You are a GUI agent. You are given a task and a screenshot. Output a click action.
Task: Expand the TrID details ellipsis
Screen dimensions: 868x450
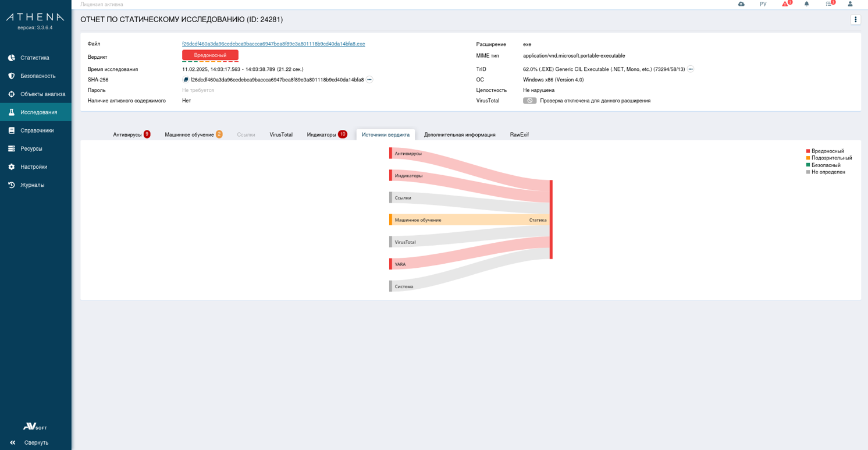point(691,69)
